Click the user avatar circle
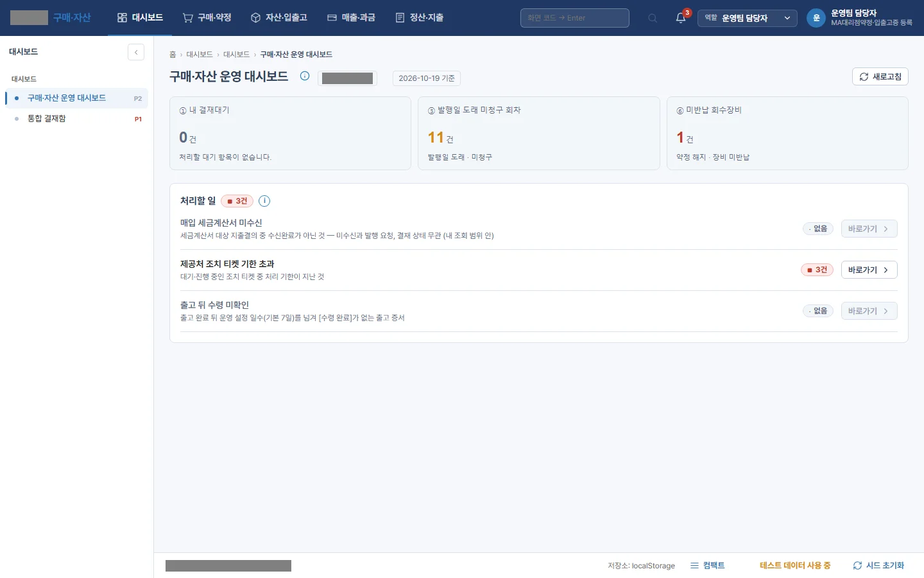The width and height of the screenshot is (924, 578). (x=816, y=18)
